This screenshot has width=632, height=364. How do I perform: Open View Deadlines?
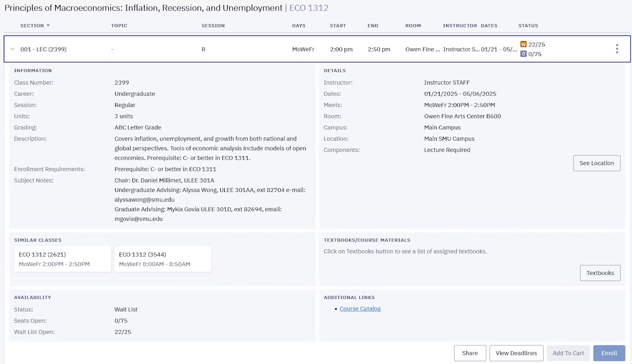[516, 353]
